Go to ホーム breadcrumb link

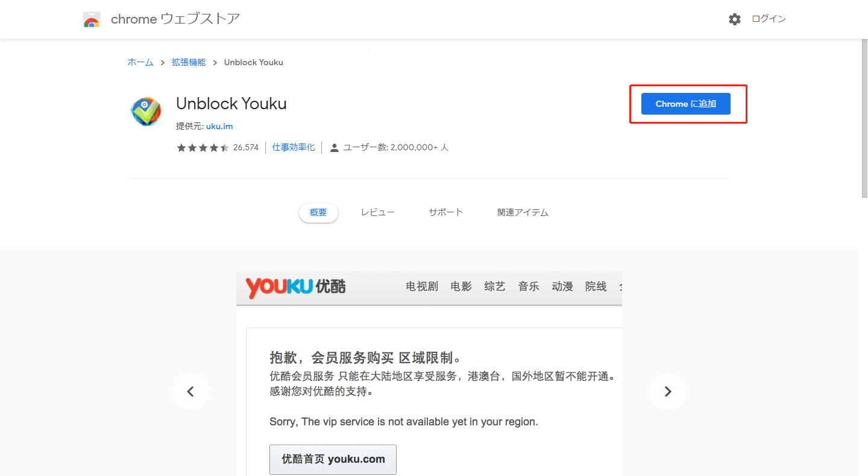[140, 62]
